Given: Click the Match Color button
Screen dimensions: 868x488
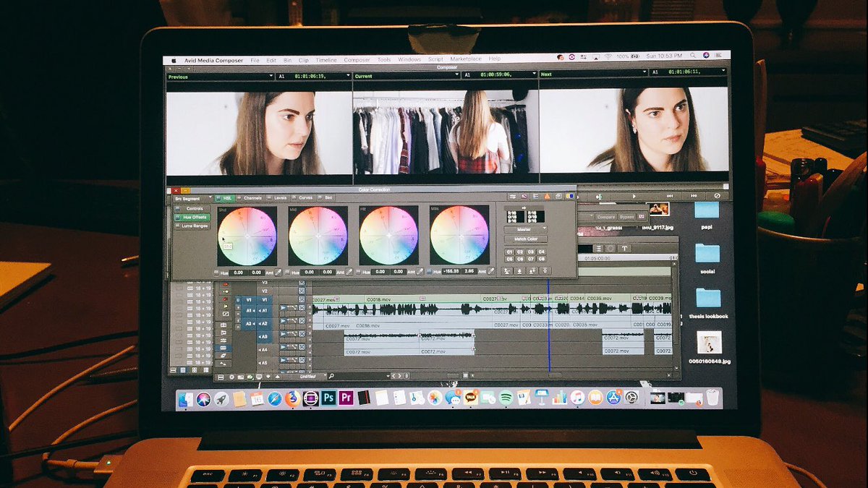Looking at the screenshot, I should click(525, 239).
